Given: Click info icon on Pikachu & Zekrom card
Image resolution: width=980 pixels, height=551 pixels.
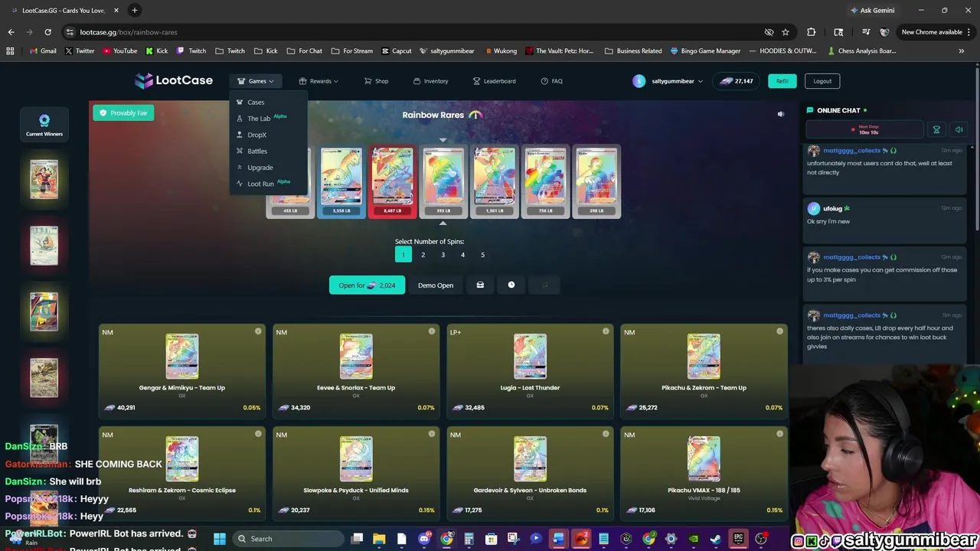Looking at the screenshot, I should click(779, 331).
